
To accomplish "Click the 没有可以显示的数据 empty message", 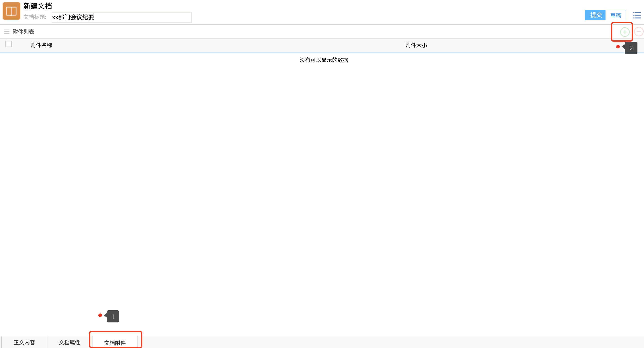I will (x=324, y=60).
